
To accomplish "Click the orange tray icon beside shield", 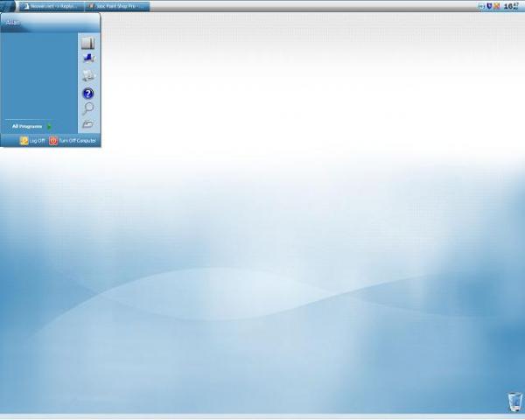I will [496, 6].
